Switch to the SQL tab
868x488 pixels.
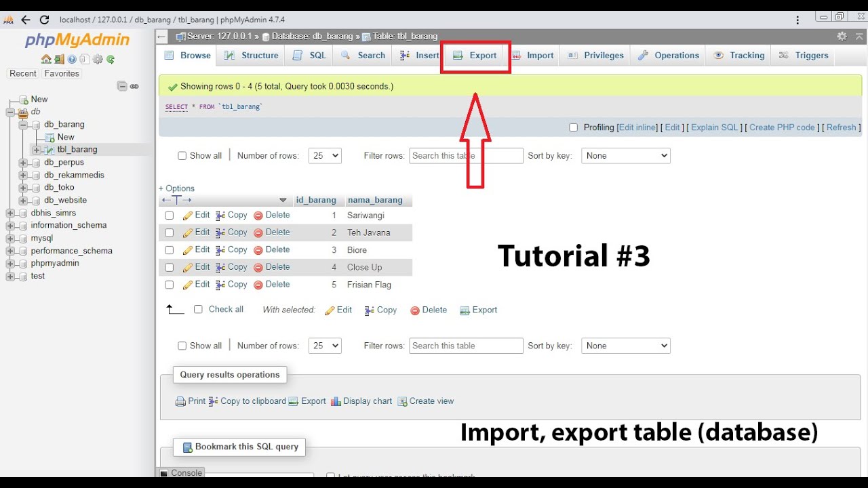click(309, 56)
